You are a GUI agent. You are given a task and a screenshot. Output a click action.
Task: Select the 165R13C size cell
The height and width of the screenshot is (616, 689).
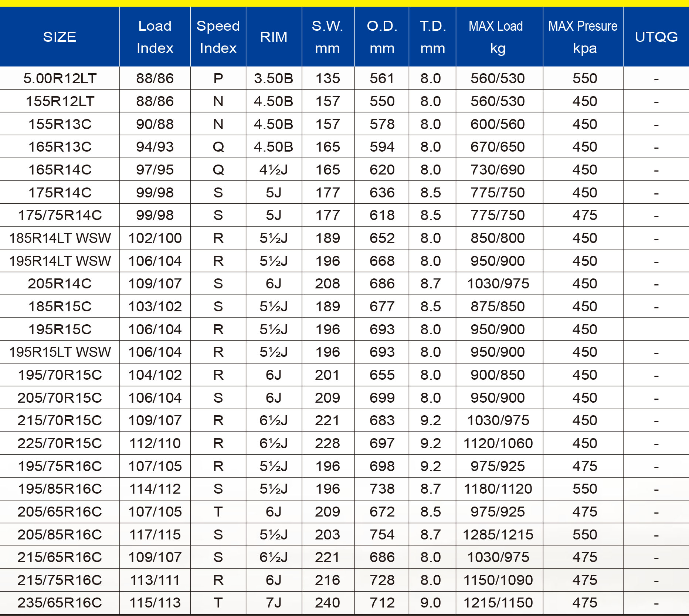pyautogui.click(x=60, y=147)
